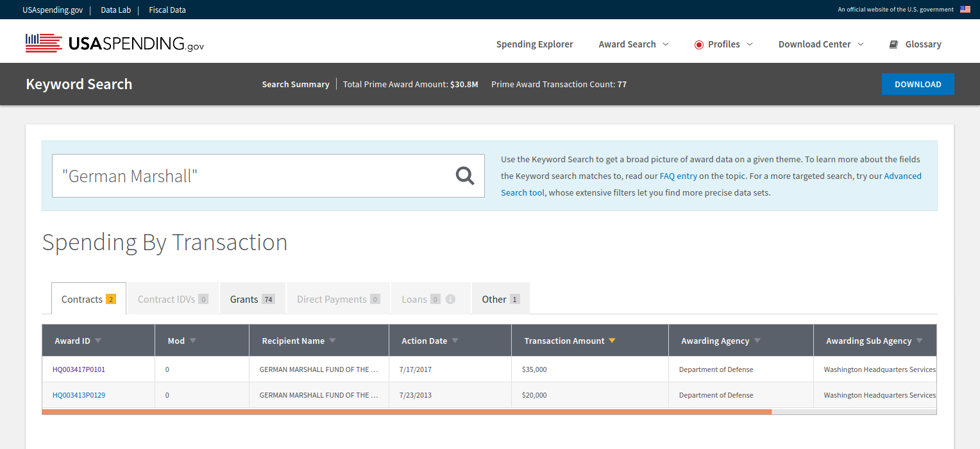Viewport: 980px width, 449px height.
Task: Open the Advanced Search tool link
Action: pos(711,184)
